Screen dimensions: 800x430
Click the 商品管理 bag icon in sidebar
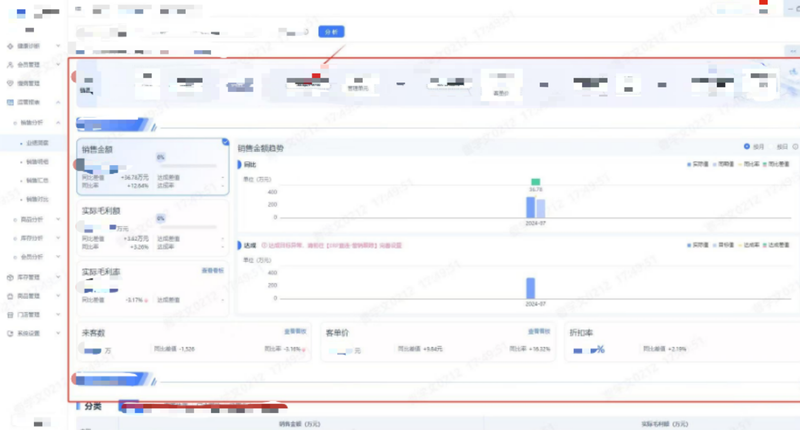pyautogui.click(x=10, y=296)
